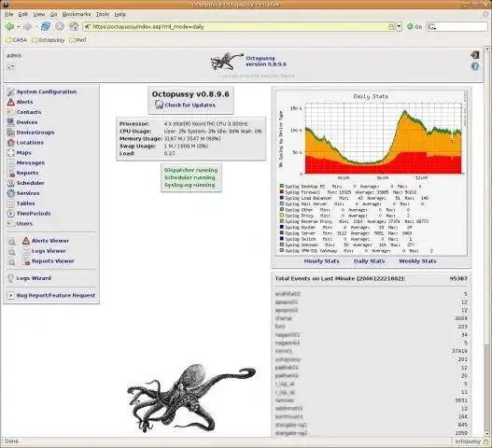
Task: Click the DeviceGroups icon
Action: [x=11, y=133]
